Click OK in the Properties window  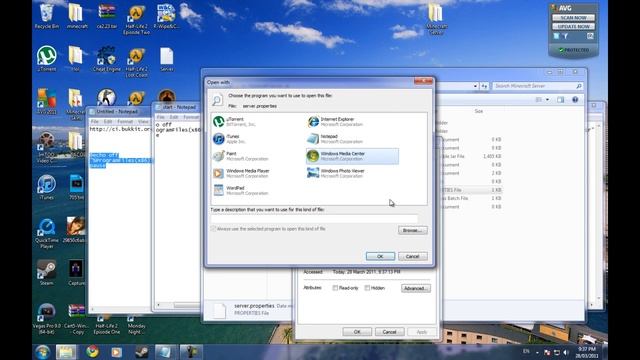click(357, 332)
